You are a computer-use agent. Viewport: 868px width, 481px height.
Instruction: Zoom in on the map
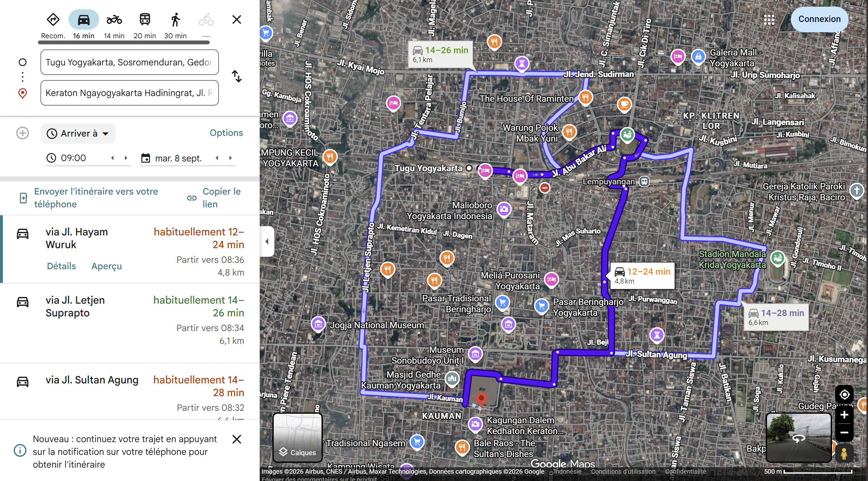(x=844, y=415)
